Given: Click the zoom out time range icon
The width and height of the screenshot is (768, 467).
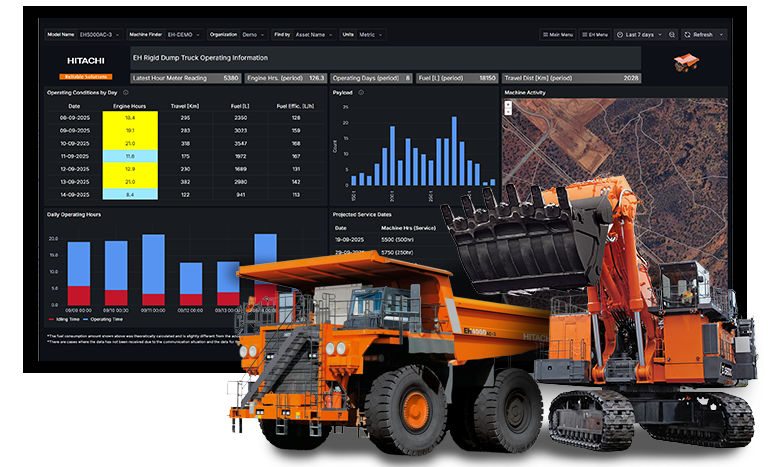Looking at the screenshot, I should tap(672, 34).
